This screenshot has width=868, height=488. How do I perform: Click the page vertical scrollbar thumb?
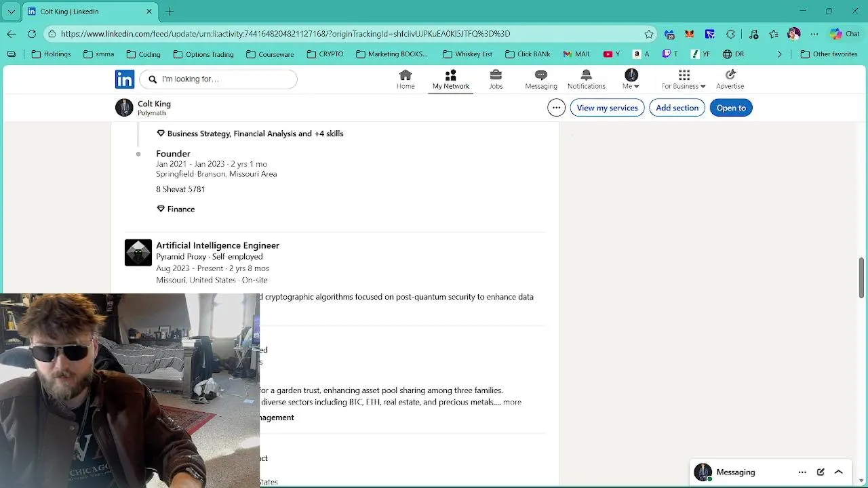(x=861, y=278)
